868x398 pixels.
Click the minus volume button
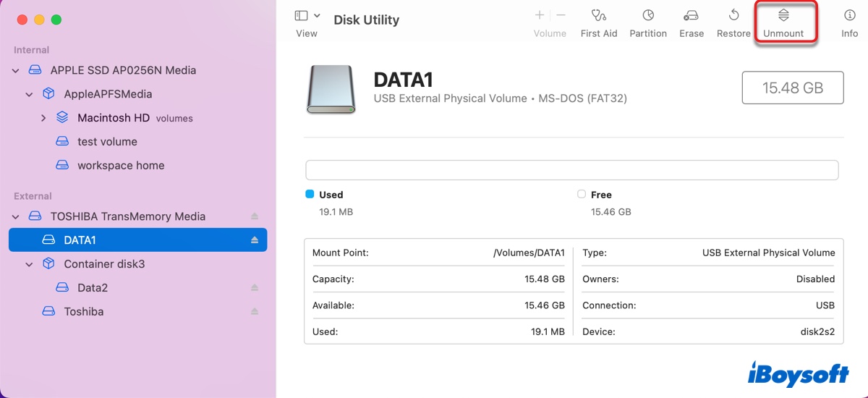coord(561,15)
